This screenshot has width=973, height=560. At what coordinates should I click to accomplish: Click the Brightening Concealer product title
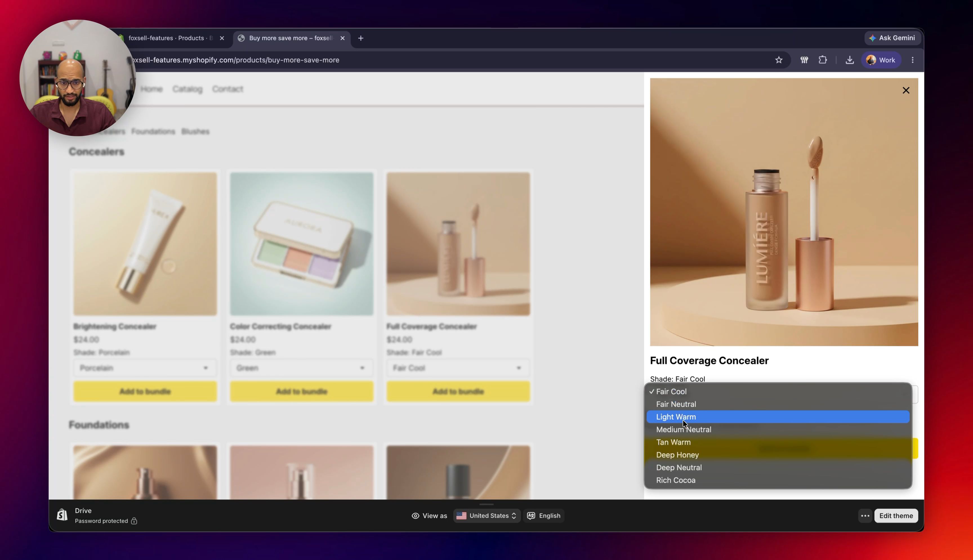115,326
